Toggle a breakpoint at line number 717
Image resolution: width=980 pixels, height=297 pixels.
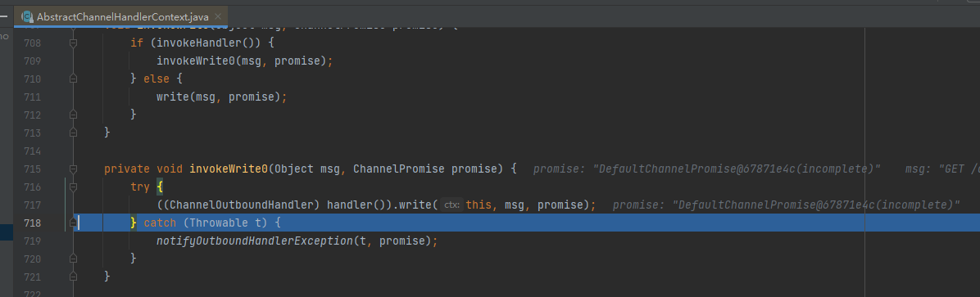(33, 205)
